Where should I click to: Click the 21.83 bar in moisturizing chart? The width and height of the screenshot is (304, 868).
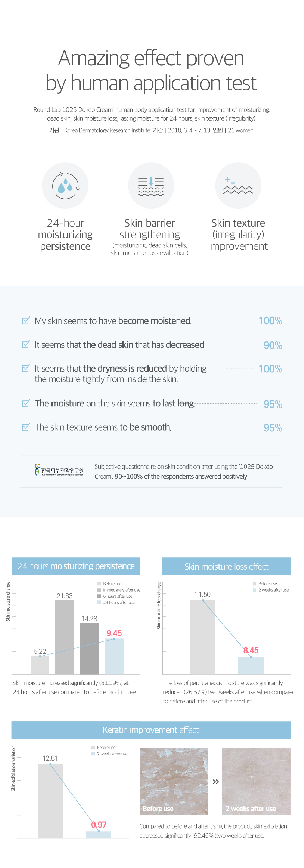click(64, 637)
